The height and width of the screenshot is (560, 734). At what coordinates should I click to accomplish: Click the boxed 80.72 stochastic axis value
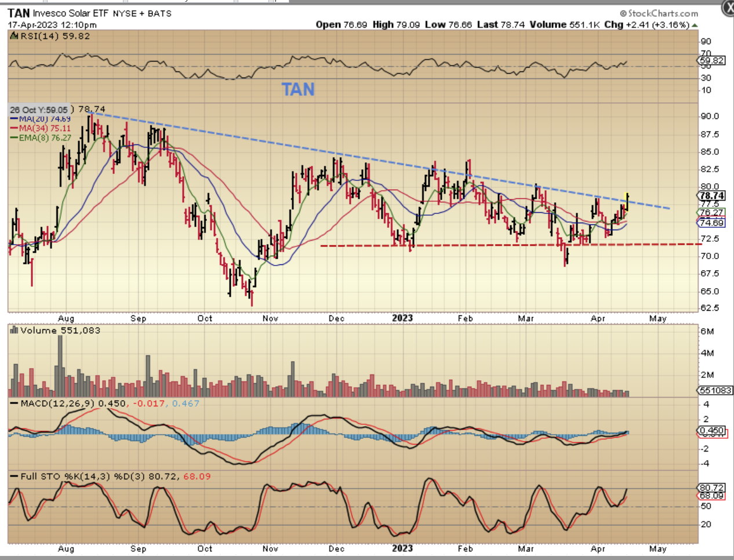tap(711, 488)
